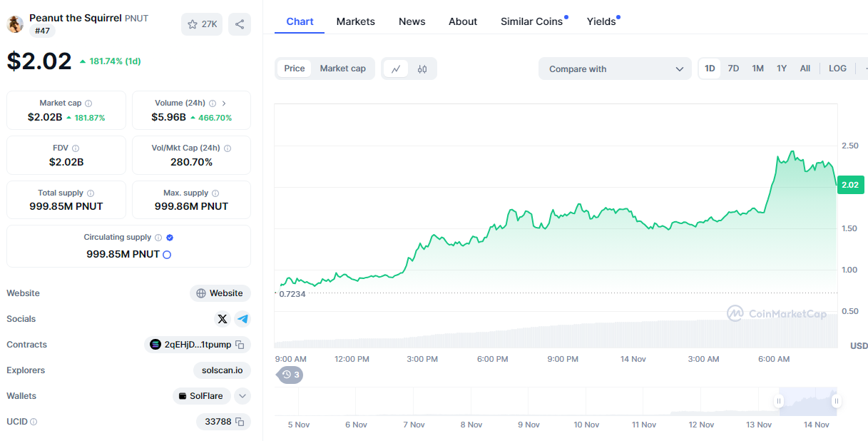This screenshot has height=441, width=868.
Task: Click the $5.96B volume value
Action: tap(168, 117)
